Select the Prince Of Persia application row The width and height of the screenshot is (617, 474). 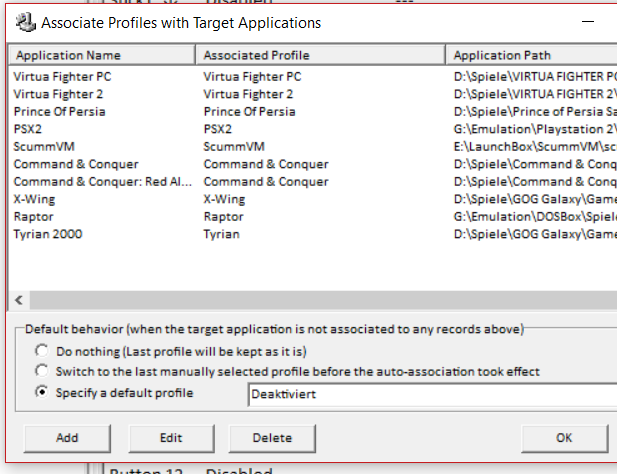59,112
